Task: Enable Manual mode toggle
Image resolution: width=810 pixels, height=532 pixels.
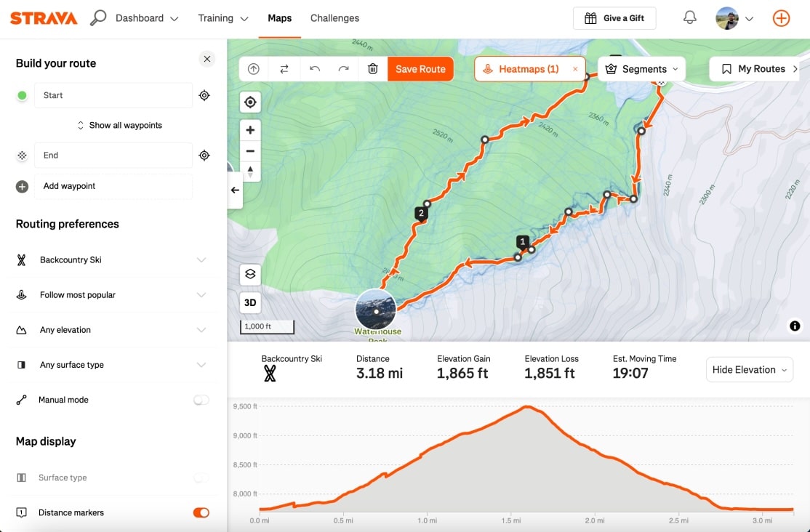Action: click(x=201, y=400)
